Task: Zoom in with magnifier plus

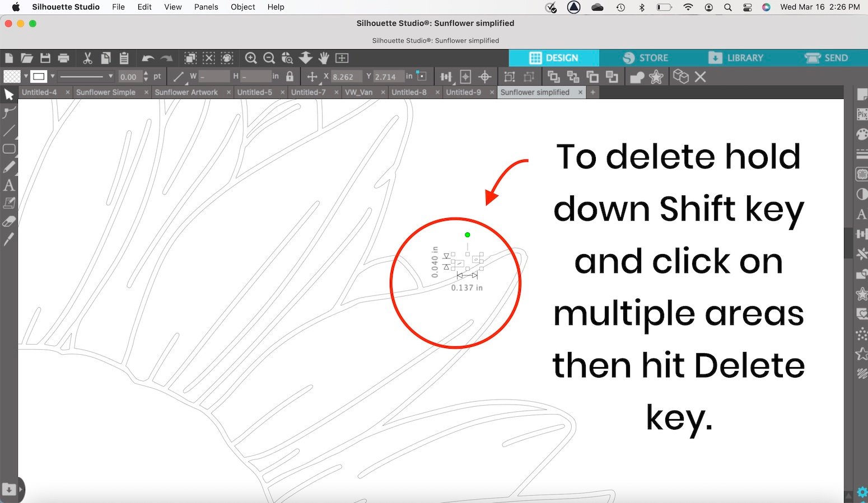Action: pos(251,58)
